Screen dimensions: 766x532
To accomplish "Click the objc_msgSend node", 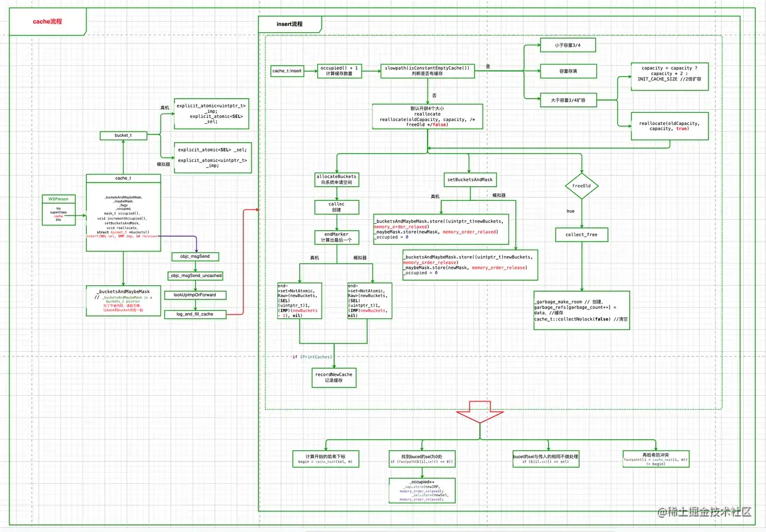I will [196, 257].
